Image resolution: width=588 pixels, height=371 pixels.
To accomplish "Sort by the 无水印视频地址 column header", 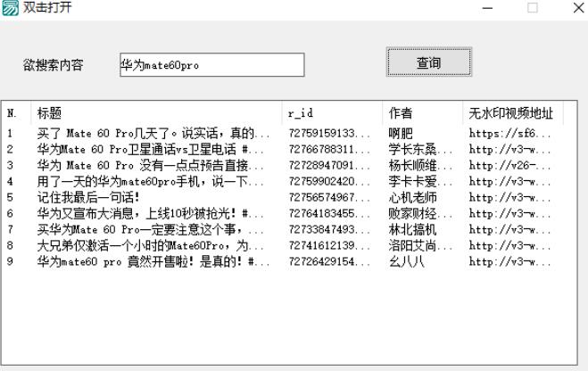I will pyautogui.click(x=513, y=112).
